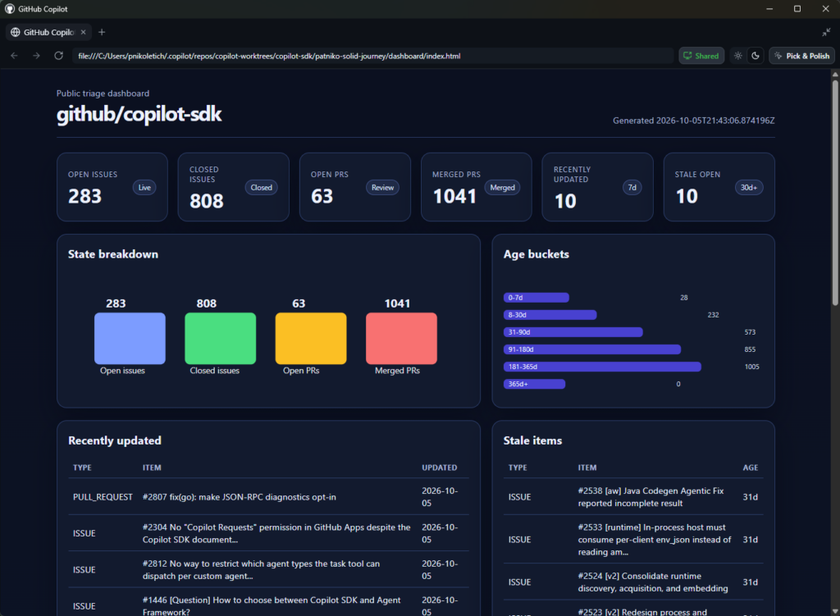Click the 1041 Merged PRs count
Image resolution: width=840 pixels, height=616 pixels.
coord(454,196)
